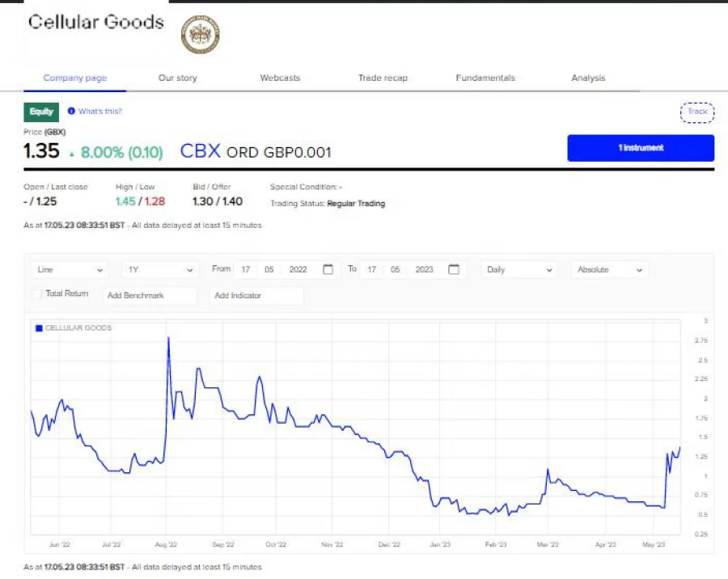Open the Trade recap tab
The image size is (728, 579).
pyautogui.click(x=383, y=78)
